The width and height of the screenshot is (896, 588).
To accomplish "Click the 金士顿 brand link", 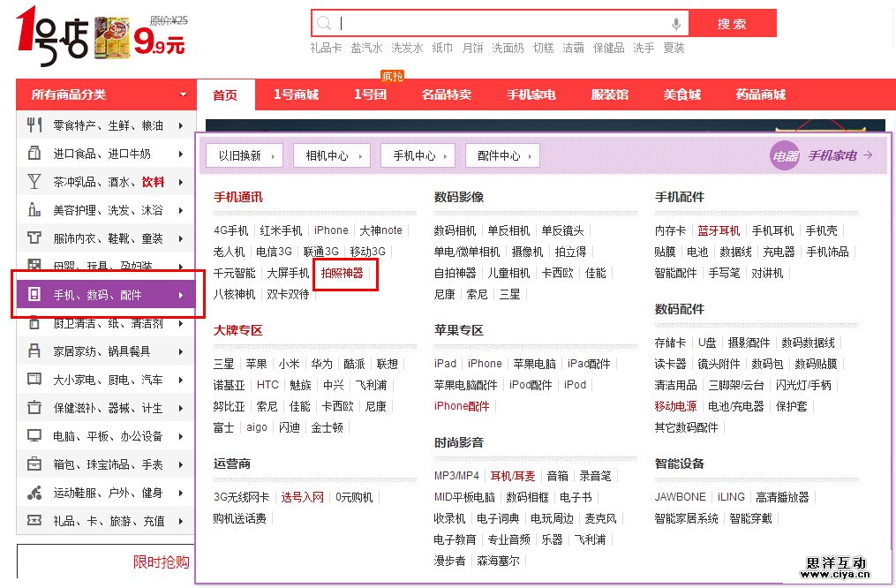I will [x=327, y=426].
